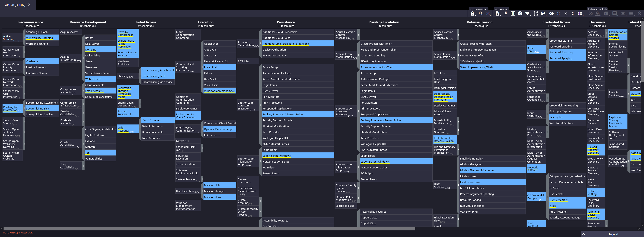Collapse OS Credential Dumping handle
Screen dimensions: 644x237
(547, 197)
